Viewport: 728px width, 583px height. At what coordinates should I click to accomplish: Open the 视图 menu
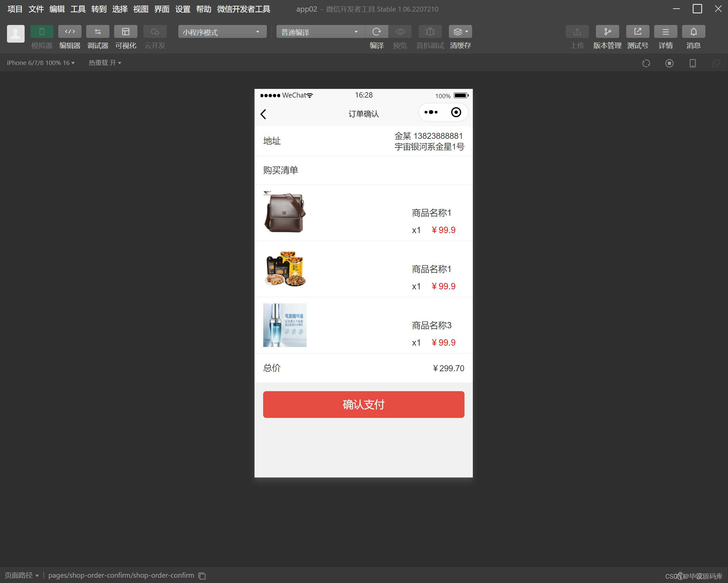[140, 9]
